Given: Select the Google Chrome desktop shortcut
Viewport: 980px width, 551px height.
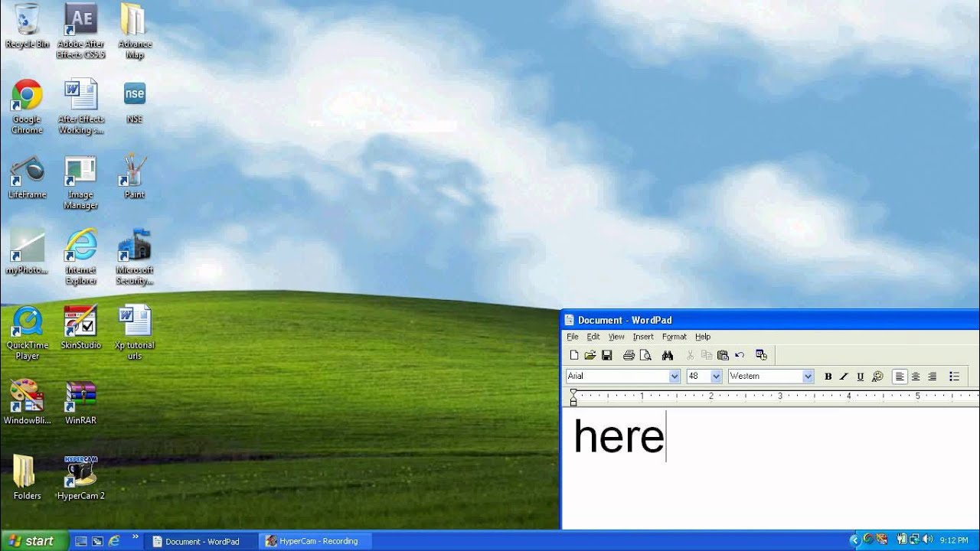Looking at the screenshot, I should pyautogui.click(x=27, y=106).
